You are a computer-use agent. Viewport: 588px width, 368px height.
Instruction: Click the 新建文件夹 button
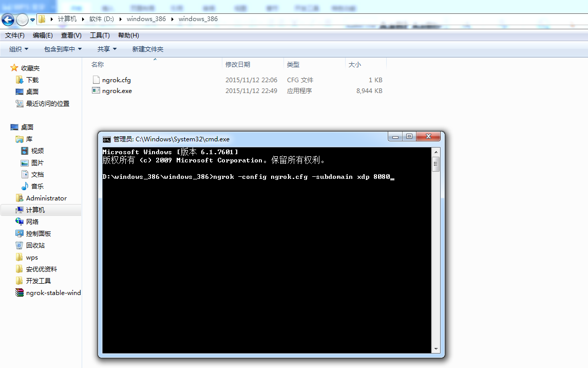148,49
